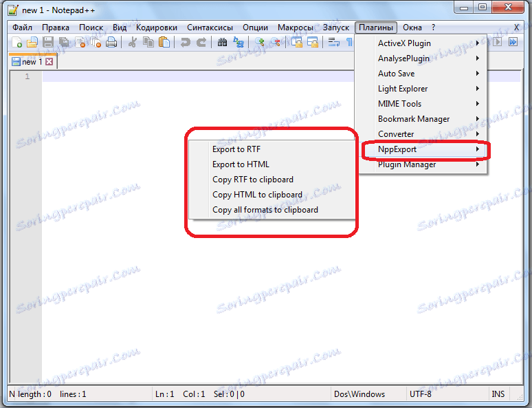
Task: Click the Paste clipboard icon
Action: point(164,43)
